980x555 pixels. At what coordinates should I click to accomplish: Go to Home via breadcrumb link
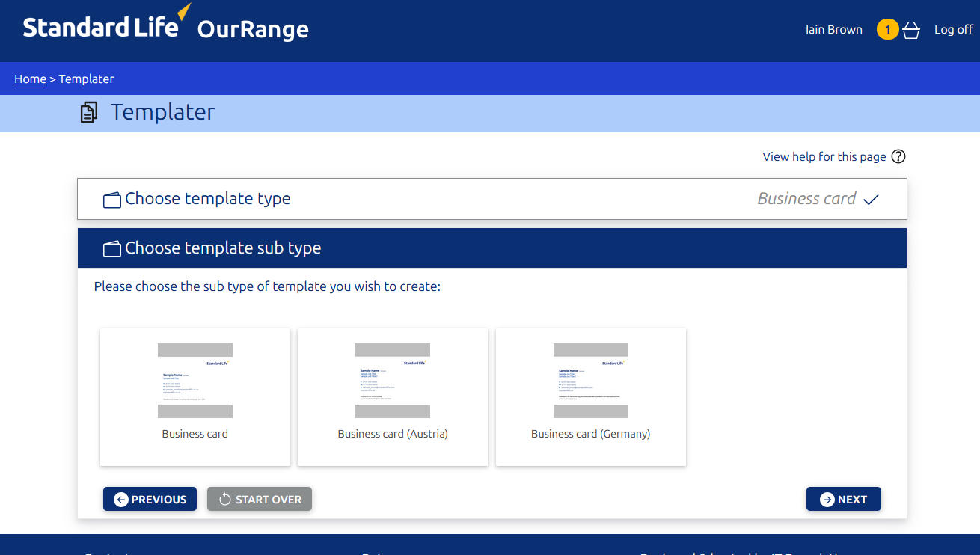(x=30, y=79)
